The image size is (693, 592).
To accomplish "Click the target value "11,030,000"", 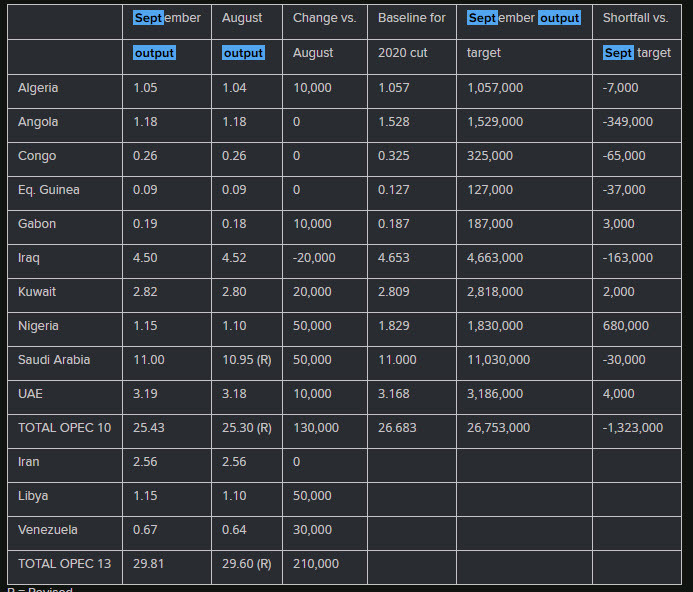I will (499, 360).
